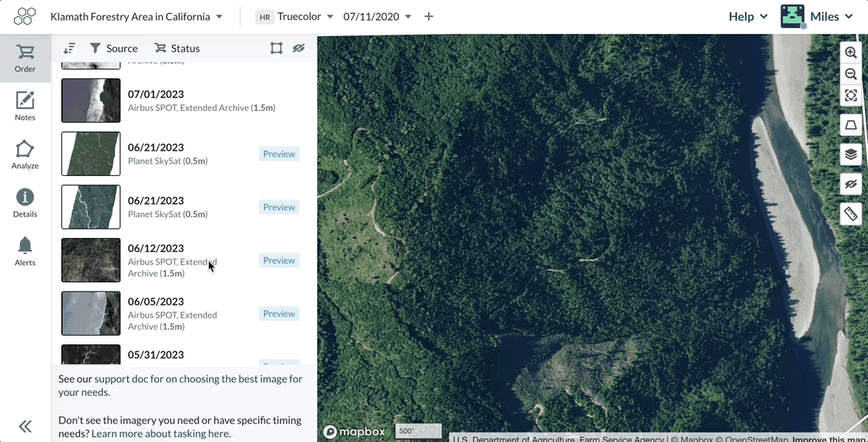The image size is (868, 442).
Task: Select the 06/12/2023 image thumbnail
Action: click(91, 260)
